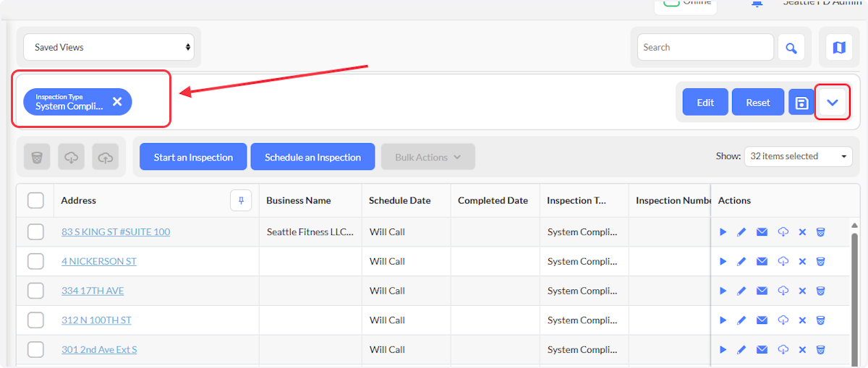Image resolution: width=868 pixels, height=368 pixels.
Task: Save the view with floppy disk icon
Action: (x=801, y=103)
